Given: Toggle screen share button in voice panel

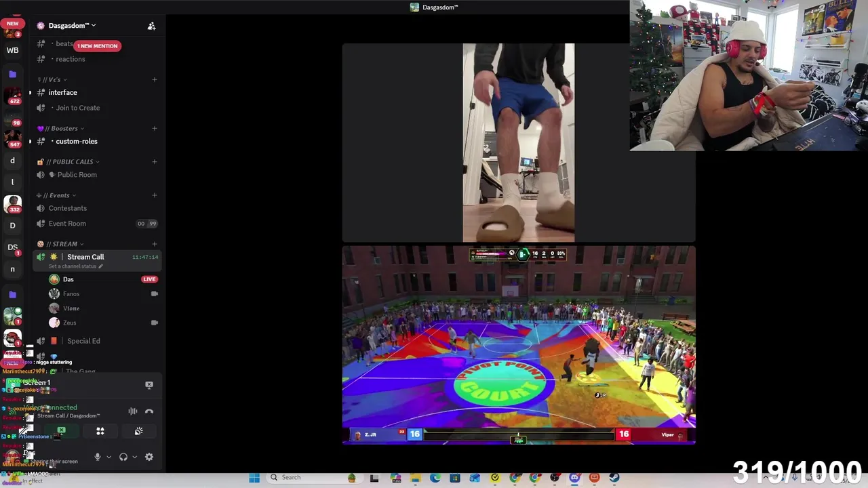Looking at the screenshot, I should tap(62, 431).
